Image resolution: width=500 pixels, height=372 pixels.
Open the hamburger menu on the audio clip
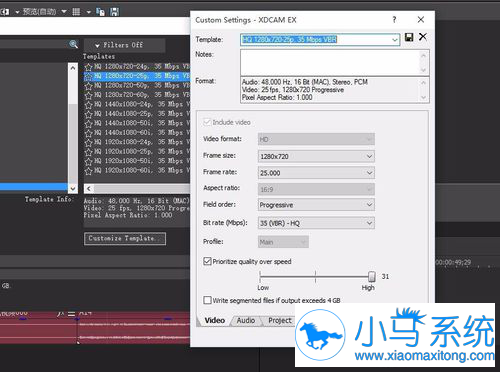(x=72, y=314)
